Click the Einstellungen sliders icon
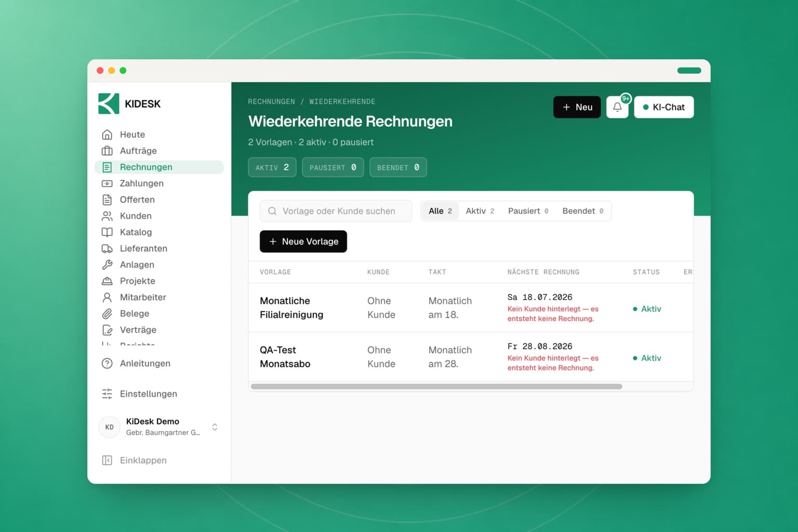 [x=107, y=394]
